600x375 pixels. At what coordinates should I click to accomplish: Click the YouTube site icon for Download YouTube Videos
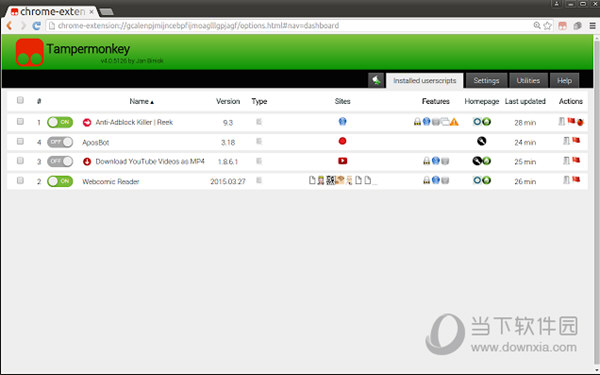pos(342,161)
